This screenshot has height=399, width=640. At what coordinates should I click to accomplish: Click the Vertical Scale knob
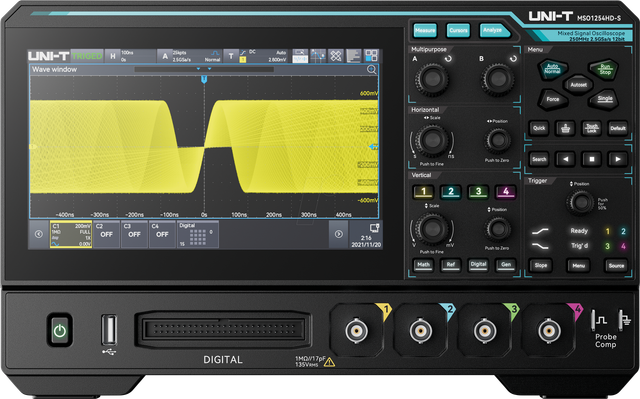coord(432,229)
